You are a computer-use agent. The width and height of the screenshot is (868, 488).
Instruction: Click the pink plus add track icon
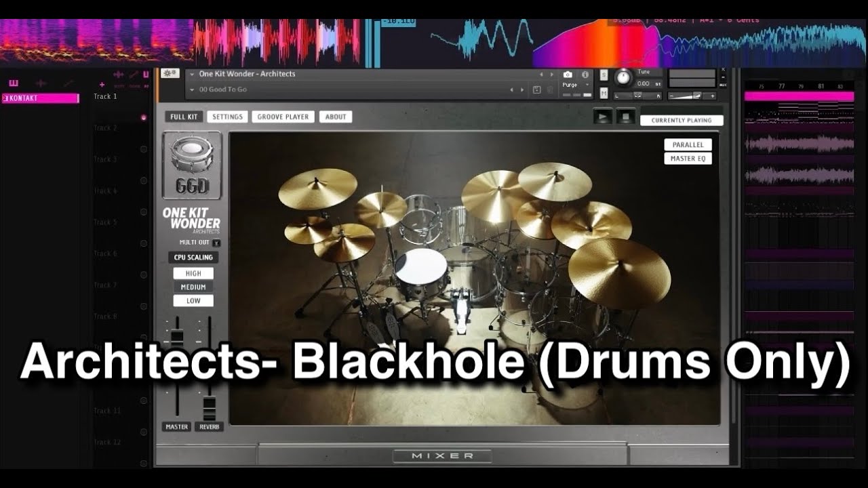(x=102, y=85)
